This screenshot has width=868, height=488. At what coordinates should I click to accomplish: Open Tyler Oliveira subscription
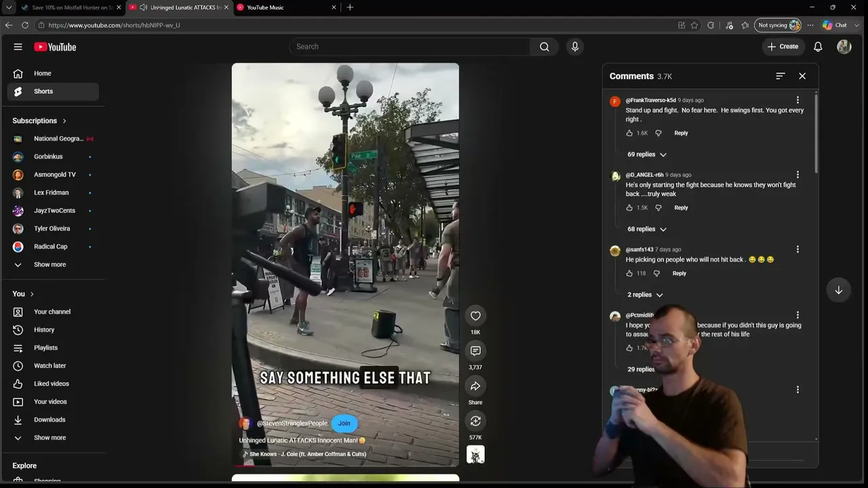(x=53, y=228)
